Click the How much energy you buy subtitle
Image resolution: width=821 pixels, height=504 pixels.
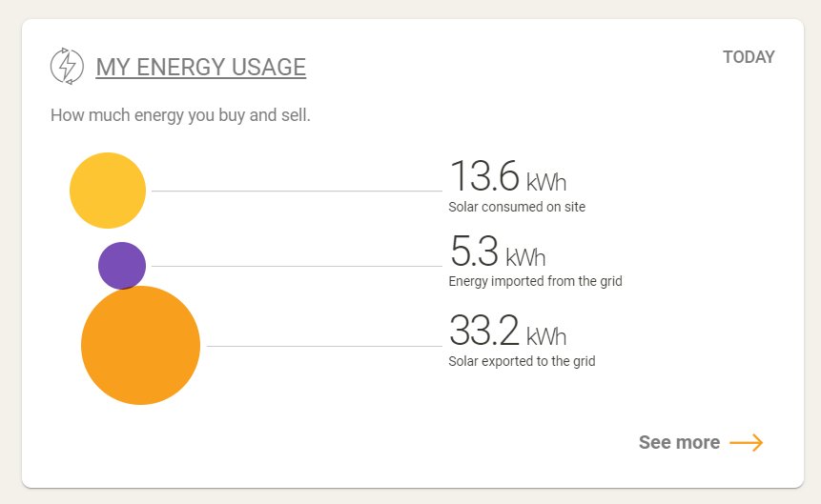pyautogui.click(x=181, y=116)
